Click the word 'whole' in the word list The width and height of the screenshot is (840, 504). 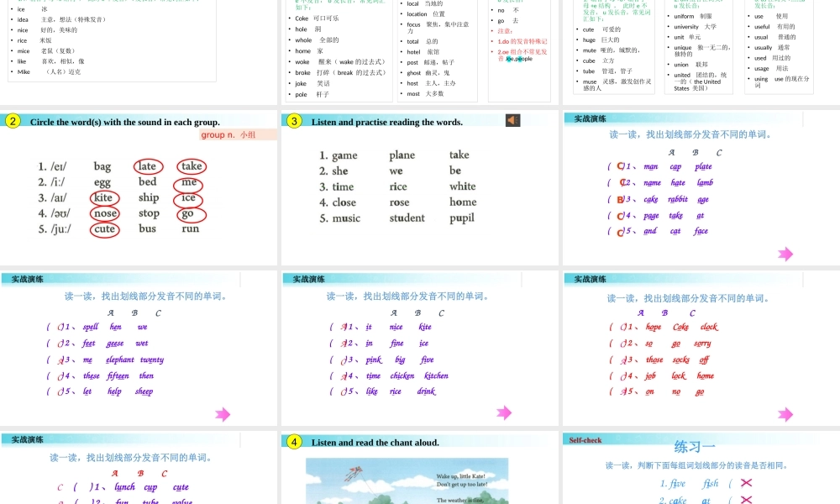pos(303,40)
